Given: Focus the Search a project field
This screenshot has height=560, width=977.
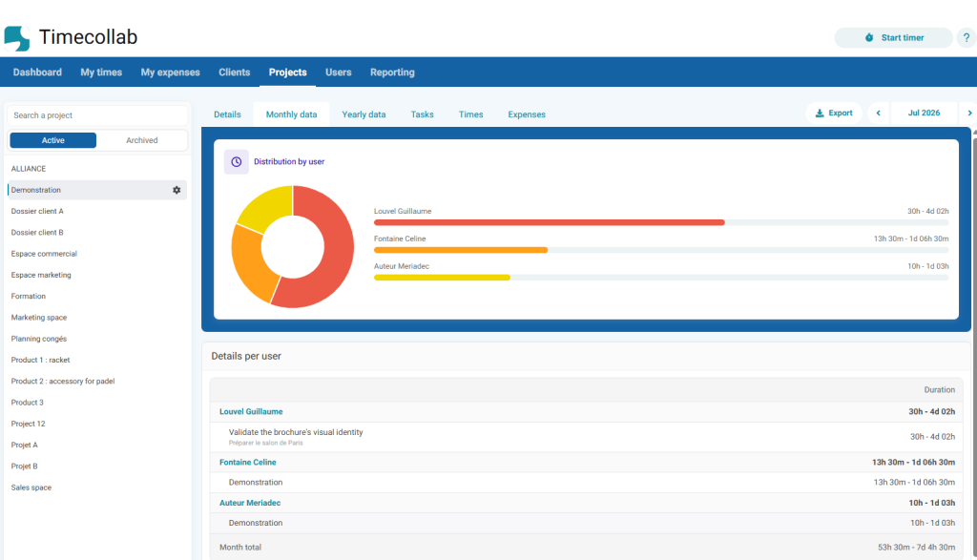Looking at the screenshot, I should tap(97, 115).
